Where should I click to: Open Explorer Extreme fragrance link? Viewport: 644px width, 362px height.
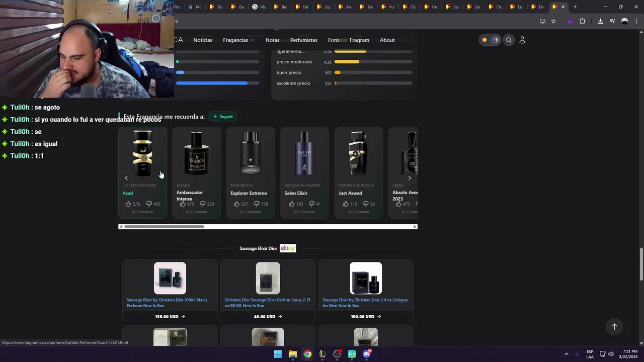click(x=249, y=193)
